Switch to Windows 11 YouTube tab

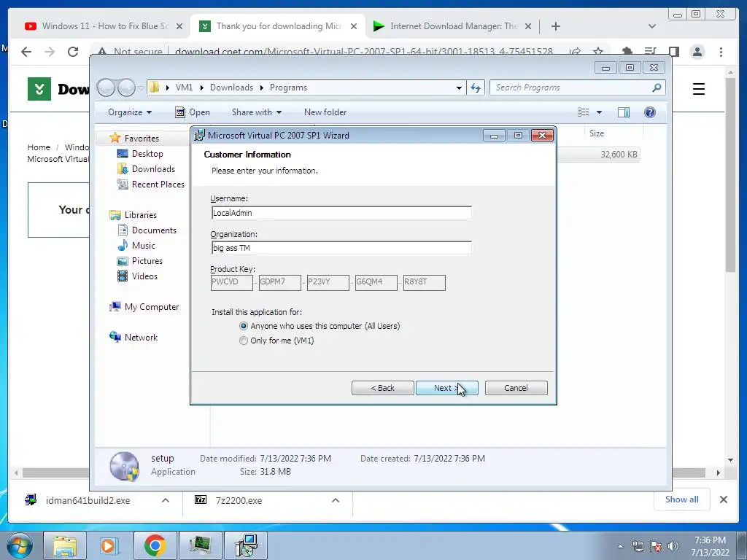click(98, 26)
